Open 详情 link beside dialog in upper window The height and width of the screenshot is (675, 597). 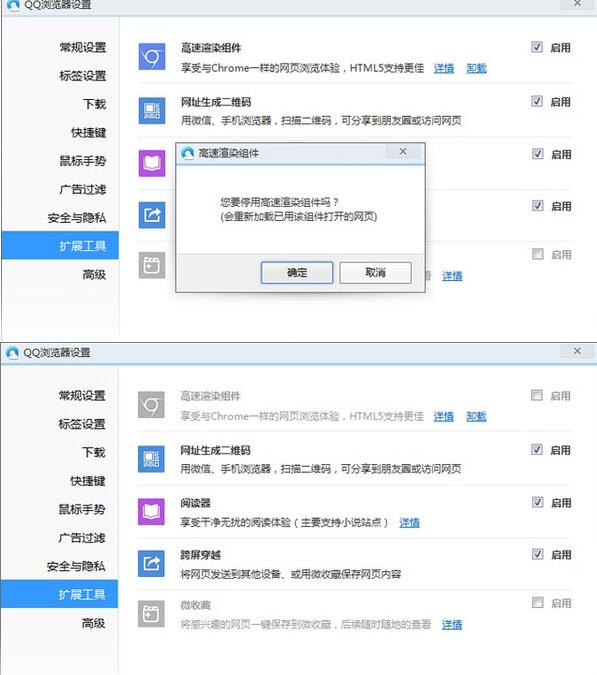tap(452, 276)
